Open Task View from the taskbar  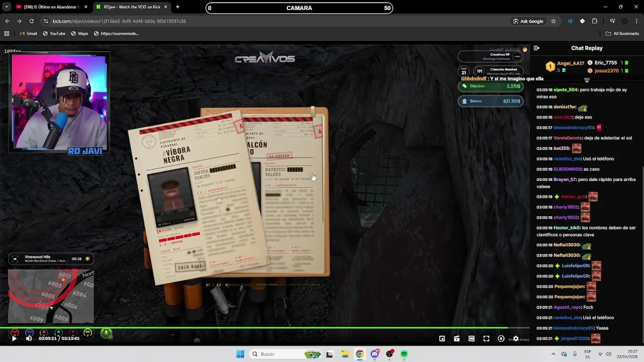pyautogui.click(x=330, y=354)
